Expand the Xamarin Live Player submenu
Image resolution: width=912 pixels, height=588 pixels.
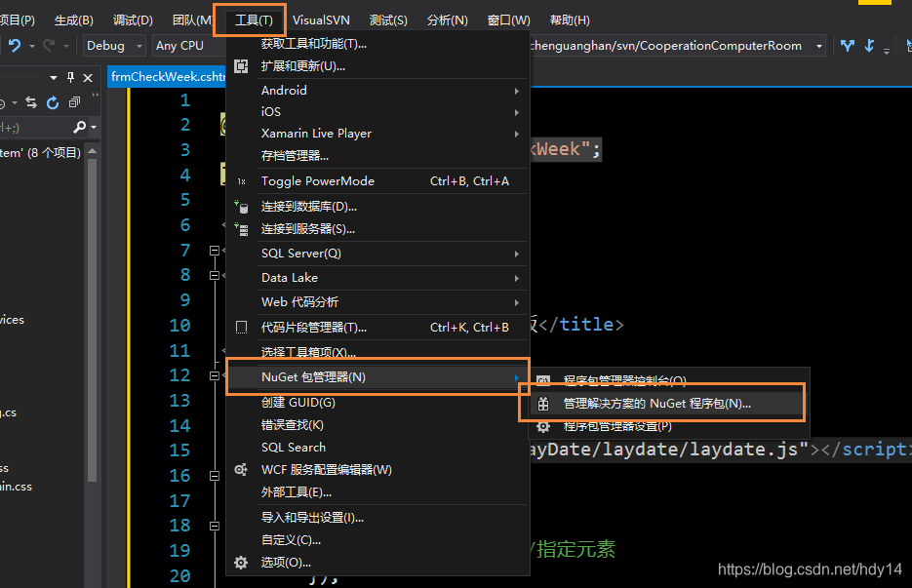(x=376, y=134)
